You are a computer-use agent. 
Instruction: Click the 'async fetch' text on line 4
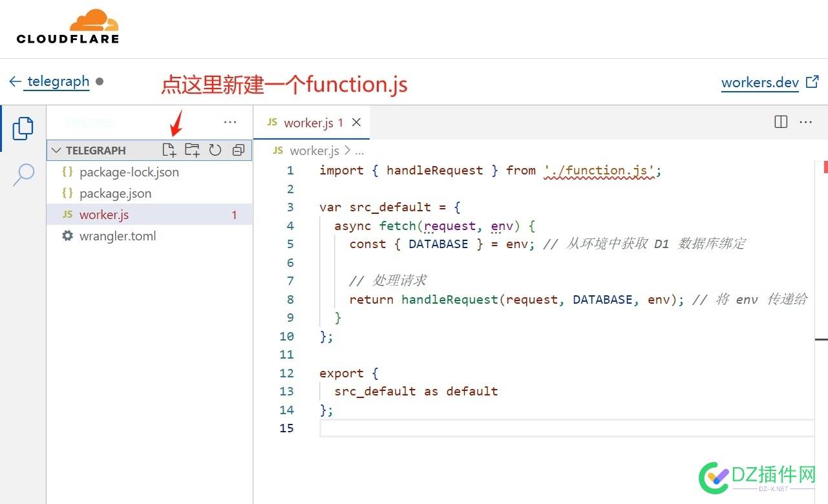coord(376,226)
